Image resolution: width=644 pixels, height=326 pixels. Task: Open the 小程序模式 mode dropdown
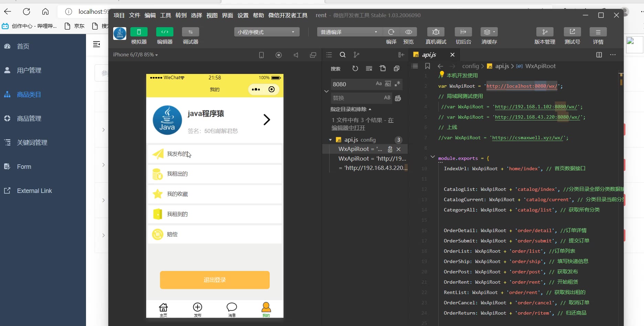pyautogui.click(x=267, y=32)
